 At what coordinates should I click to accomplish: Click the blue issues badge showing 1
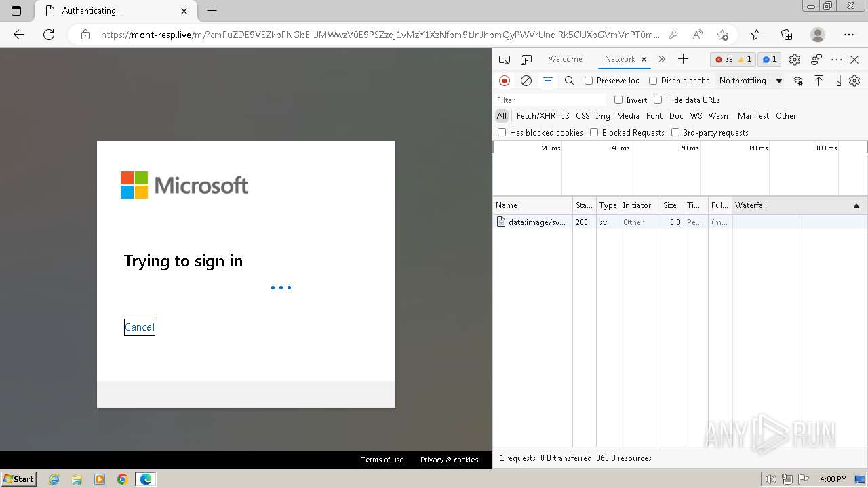tap(770, 60)
